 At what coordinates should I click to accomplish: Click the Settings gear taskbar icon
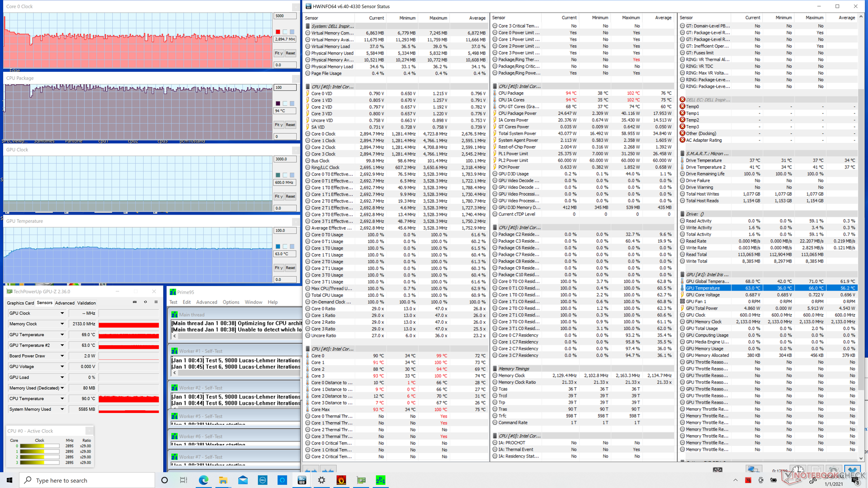tap(321, 480)
